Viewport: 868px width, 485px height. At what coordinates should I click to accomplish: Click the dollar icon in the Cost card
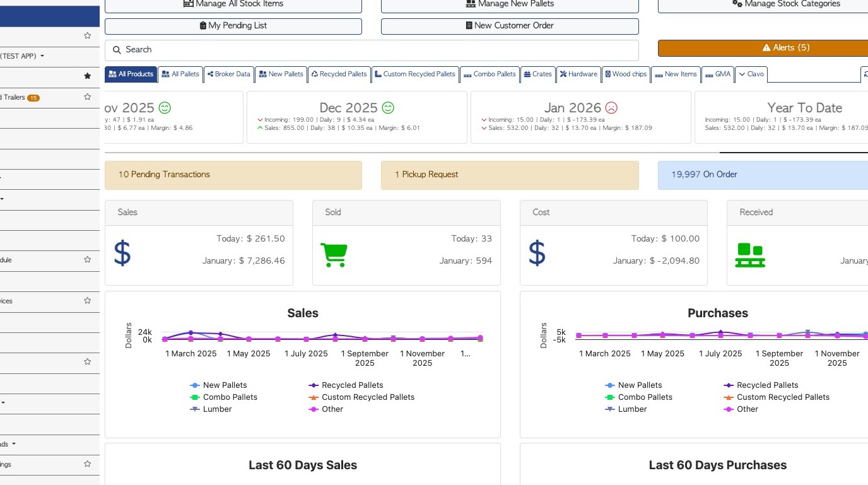537,253
